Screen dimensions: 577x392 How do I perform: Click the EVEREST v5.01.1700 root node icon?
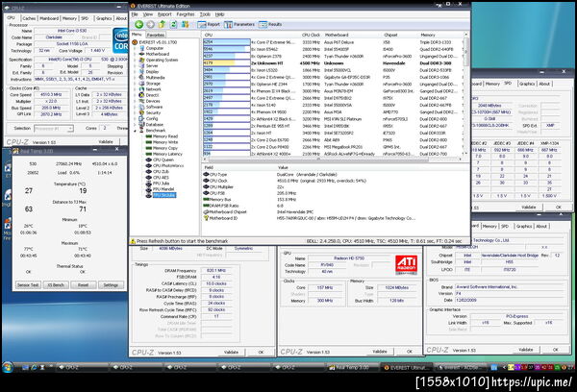[x=135, y=42]
